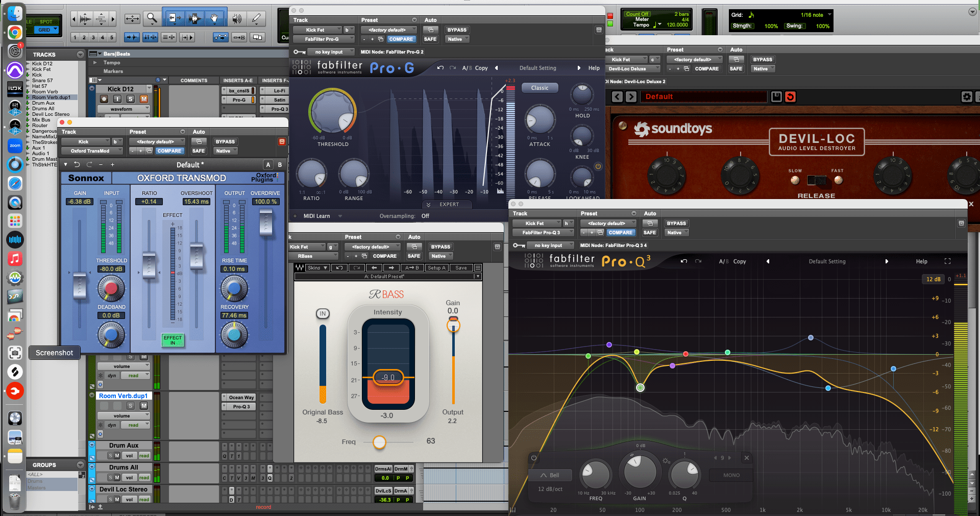This screenshot has height=516, width=980.
Task: Click COMPARE in Pro-G plugin header
Action: point(401,39)
